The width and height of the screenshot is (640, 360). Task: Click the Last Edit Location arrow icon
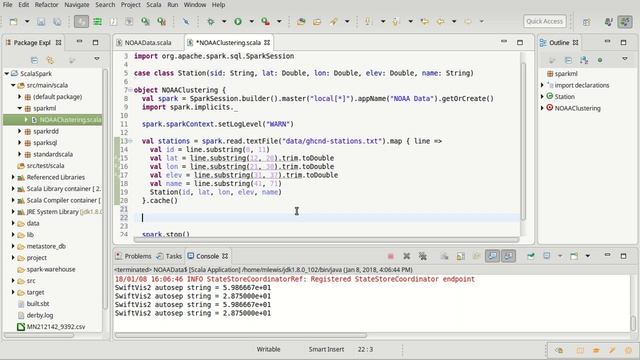(424, 21)
